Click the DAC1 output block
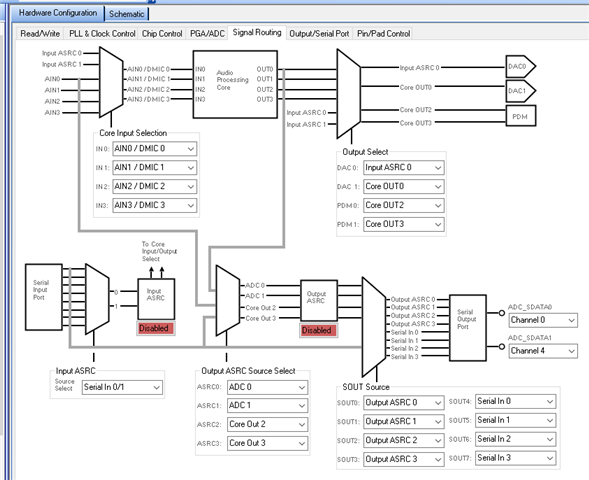 point(520,91)
